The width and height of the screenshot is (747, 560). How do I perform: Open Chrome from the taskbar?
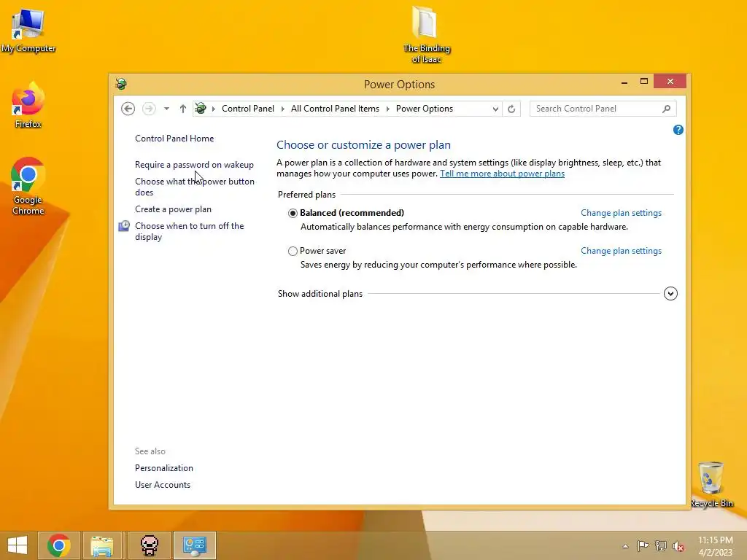(x=59, y=545)
